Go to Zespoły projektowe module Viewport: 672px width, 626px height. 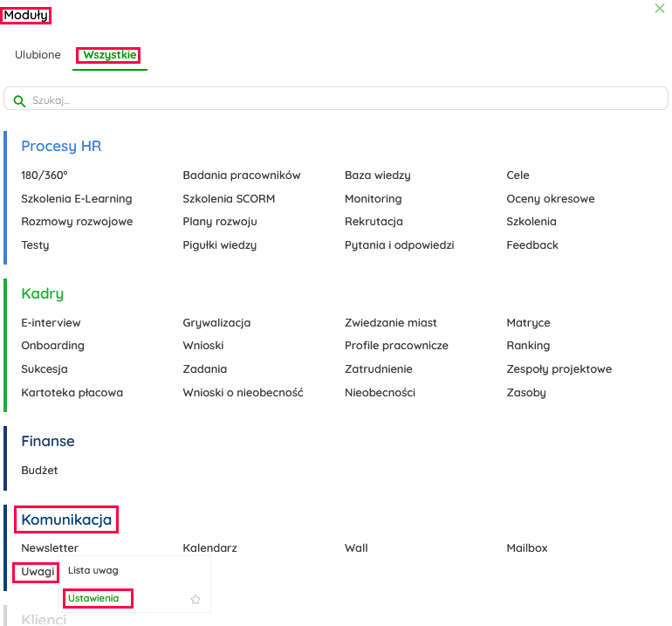coord(559,369)
